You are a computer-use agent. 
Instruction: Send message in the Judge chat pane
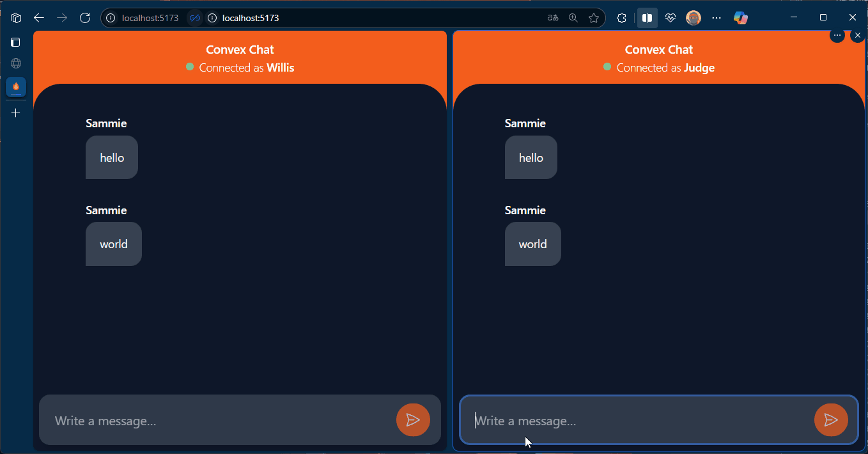pyautogui.click(x=831, y=419)
